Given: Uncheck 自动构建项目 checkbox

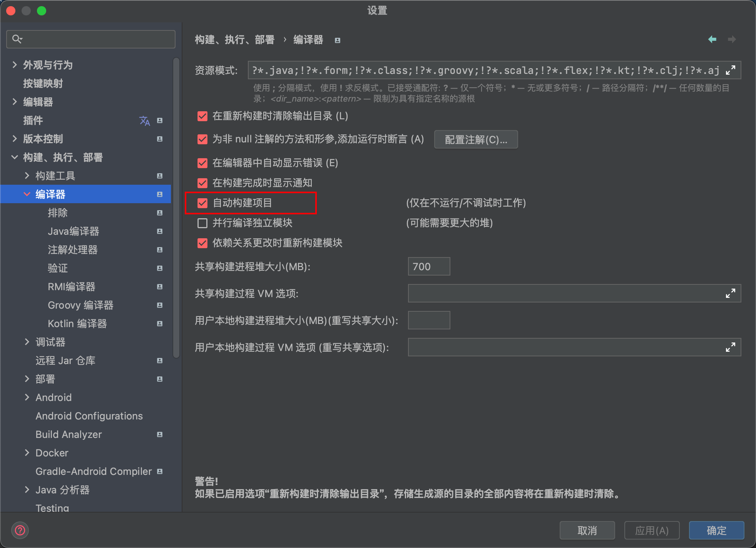Looking at the screenshot, I should coord(202,203).
